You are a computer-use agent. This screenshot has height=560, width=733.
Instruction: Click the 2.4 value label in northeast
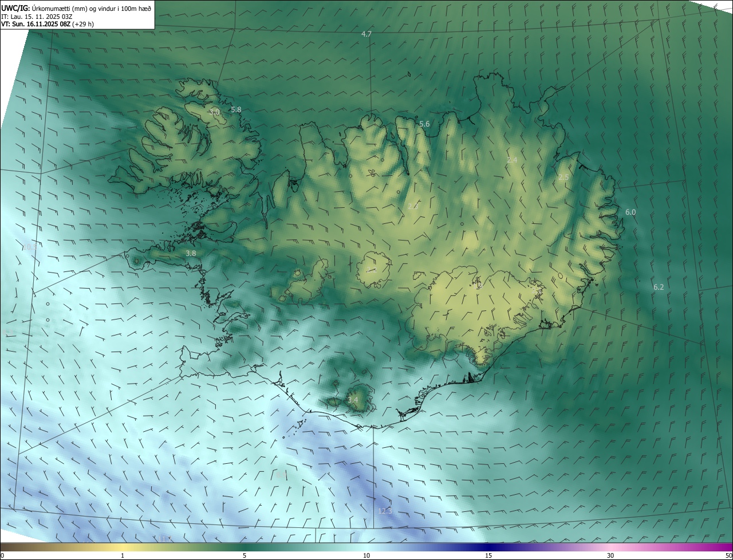tap(512, 160)
